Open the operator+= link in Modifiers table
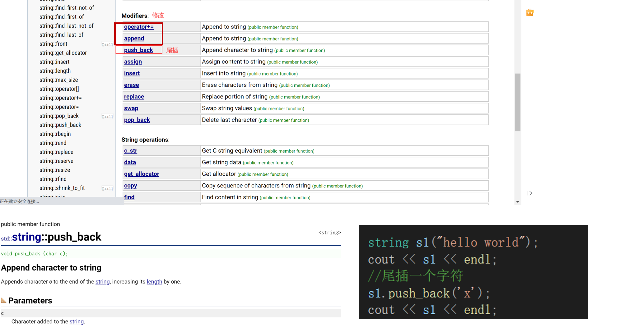644x328 pixels. tap(139, 27)
